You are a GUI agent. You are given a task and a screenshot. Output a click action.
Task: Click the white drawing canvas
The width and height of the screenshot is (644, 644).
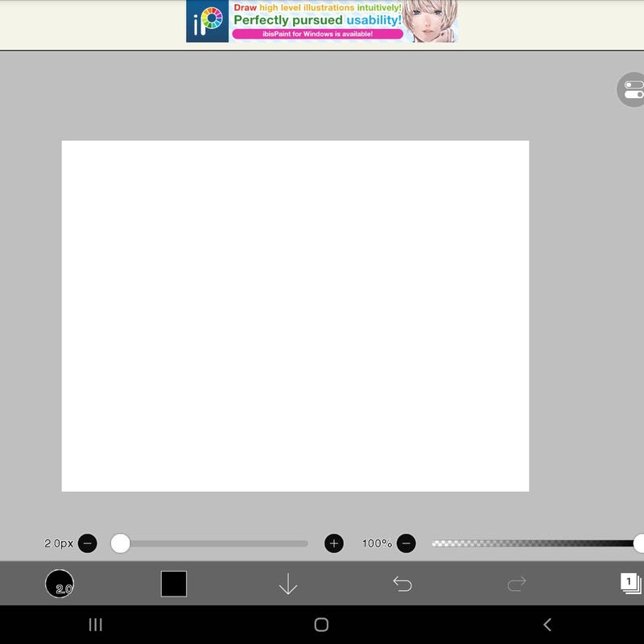(295, 316)
